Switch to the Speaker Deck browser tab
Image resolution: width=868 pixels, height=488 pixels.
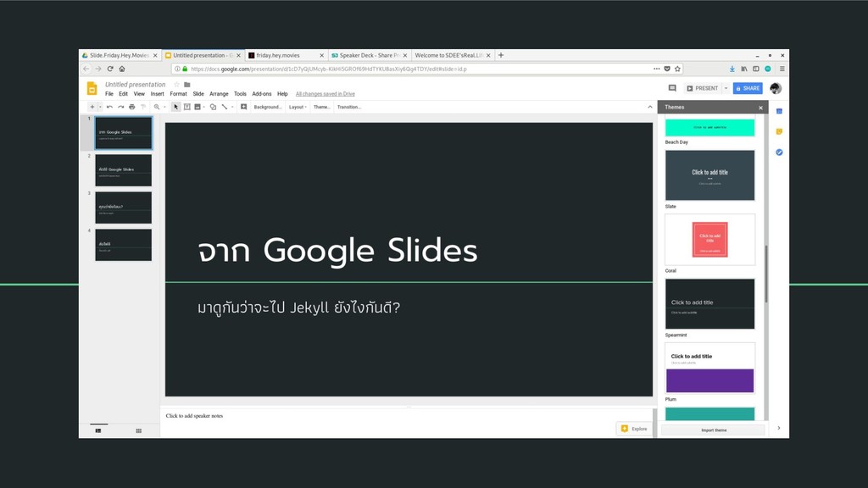370,55
